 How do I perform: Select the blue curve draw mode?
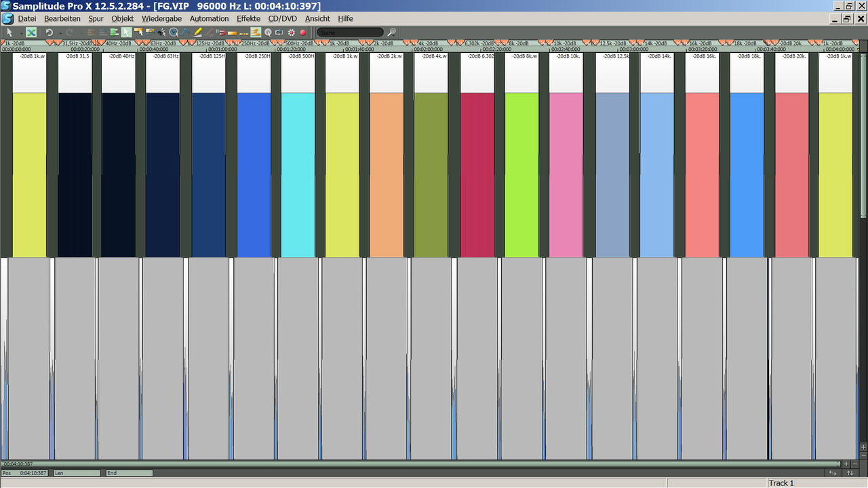click(x=185, y=32)
